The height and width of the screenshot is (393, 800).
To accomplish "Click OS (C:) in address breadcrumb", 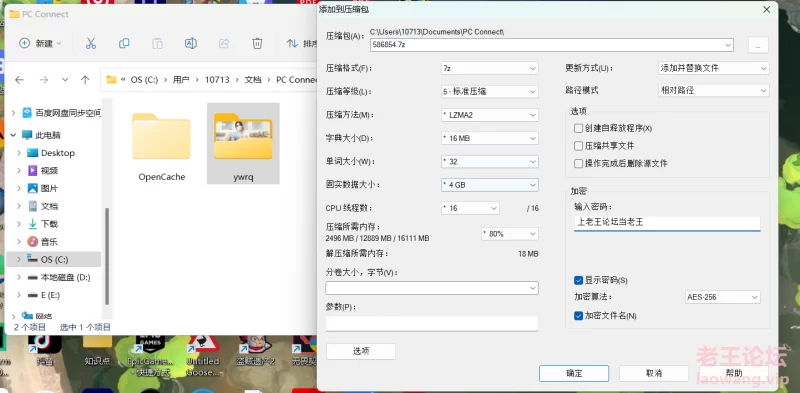I will (x=144, y=80).
